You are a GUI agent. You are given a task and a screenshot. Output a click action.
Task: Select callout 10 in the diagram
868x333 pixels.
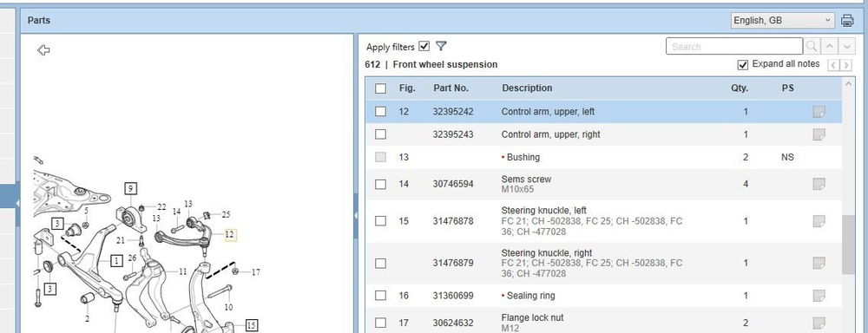[228, 307]
